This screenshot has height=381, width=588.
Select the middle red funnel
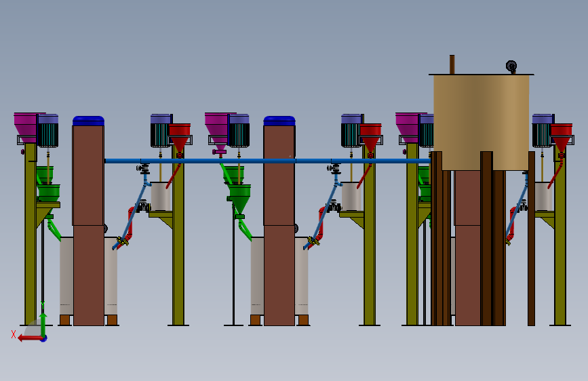(x=370, y=138)
